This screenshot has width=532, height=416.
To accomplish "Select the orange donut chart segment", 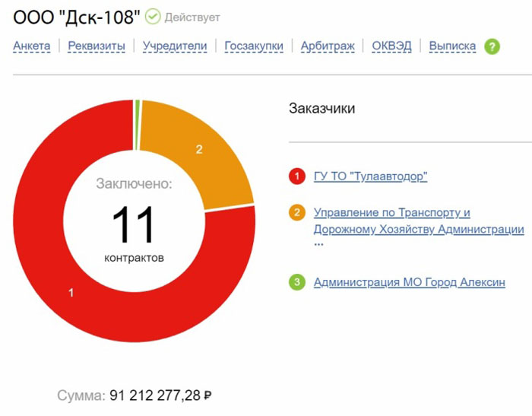I will tap(200, 150).
